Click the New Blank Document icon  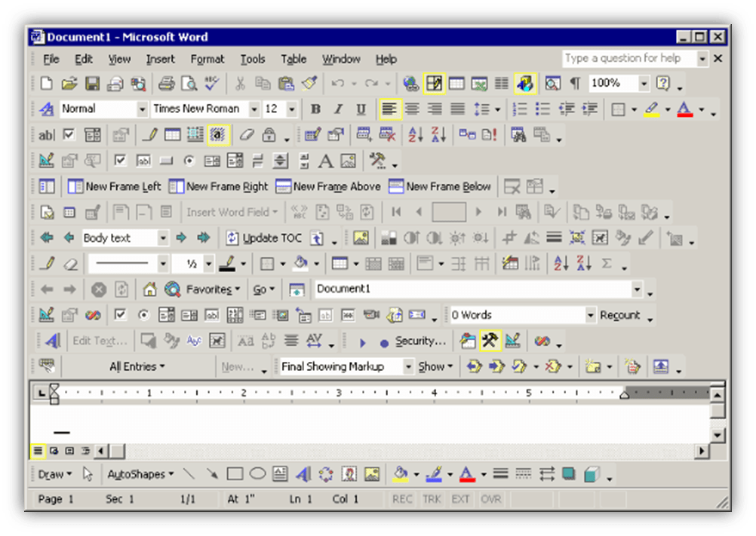click(x=46, y=84)
